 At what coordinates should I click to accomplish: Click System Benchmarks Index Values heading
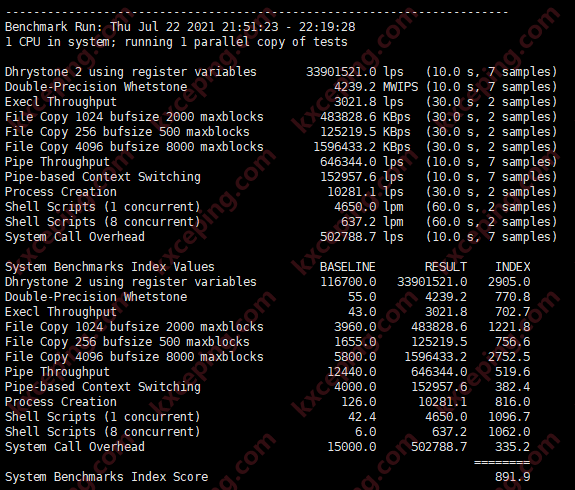(x=110, y=267)
